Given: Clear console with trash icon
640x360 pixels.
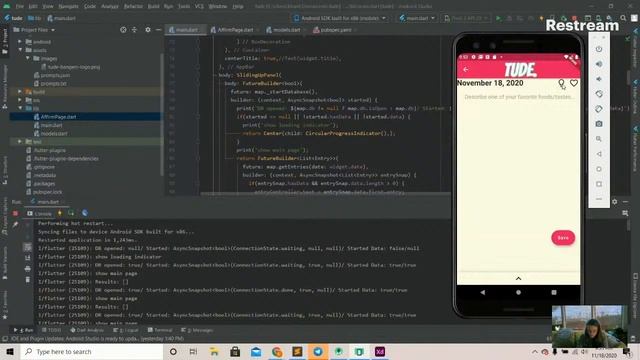Looking at the screenshot, I should [x=27, y=280].
